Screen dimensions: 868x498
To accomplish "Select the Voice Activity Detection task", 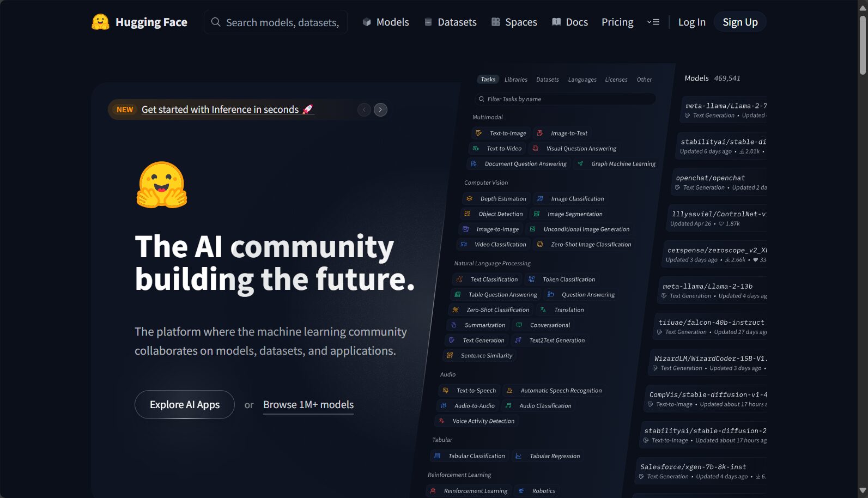I will (x=476, y=421).
